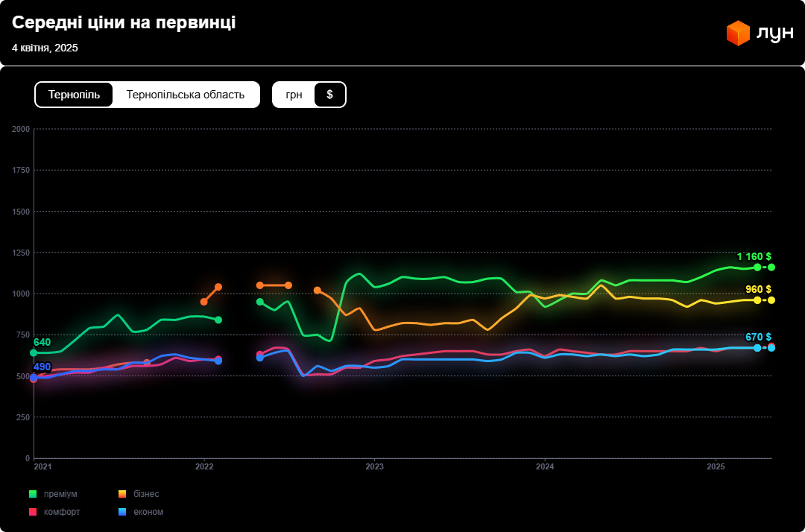The width and height of the screenshot is (805, 532).
Task: Toggle the blue економ legend swatch
Action: (x=122, y=512)
